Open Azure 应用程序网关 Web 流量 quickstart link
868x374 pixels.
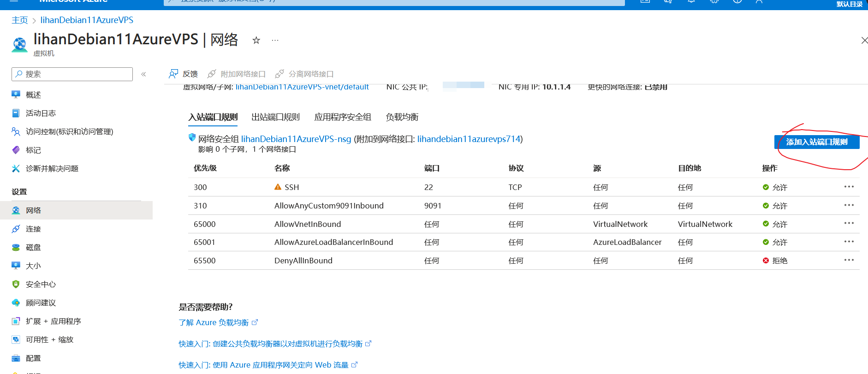(x=264, y=365)
